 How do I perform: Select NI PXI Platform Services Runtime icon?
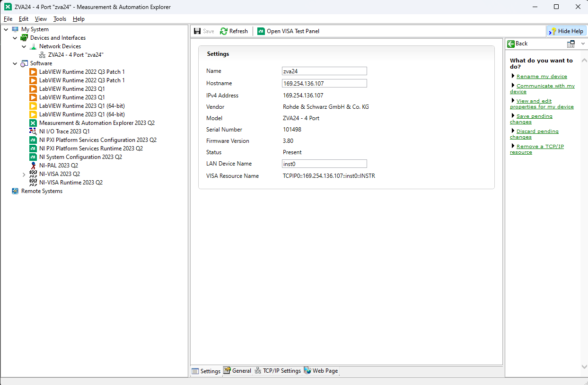(x=33, y=149)
